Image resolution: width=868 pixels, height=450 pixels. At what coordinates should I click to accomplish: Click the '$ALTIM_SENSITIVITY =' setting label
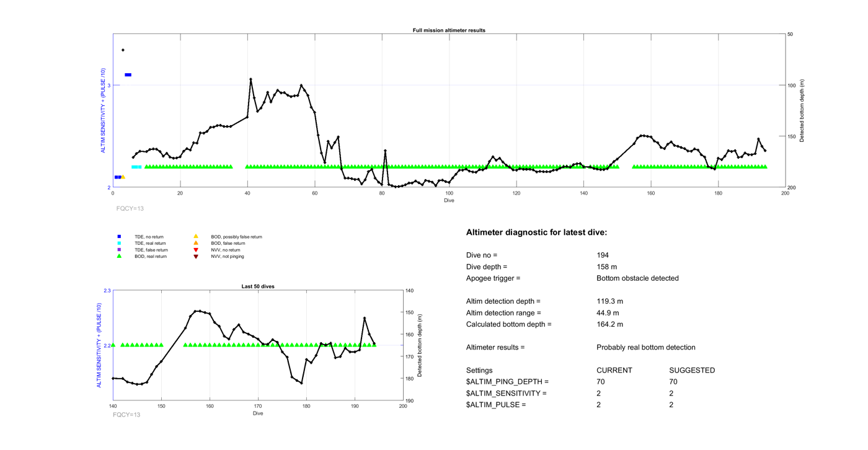(507, 394)
